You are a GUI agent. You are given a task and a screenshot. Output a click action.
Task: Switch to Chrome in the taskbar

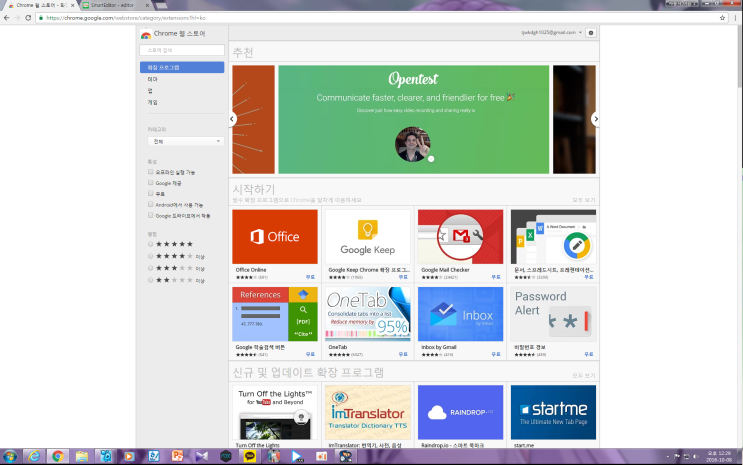(58, 456)
